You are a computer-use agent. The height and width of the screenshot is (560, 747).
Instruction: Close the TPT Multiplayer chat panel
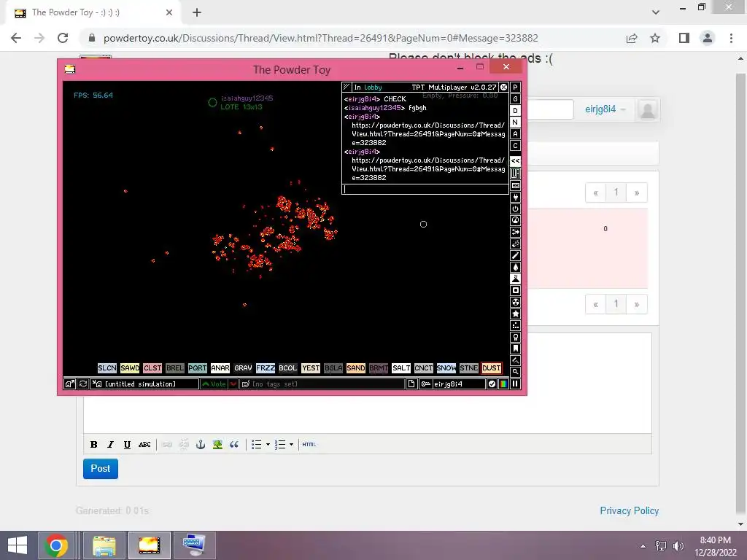pos(503,87)
